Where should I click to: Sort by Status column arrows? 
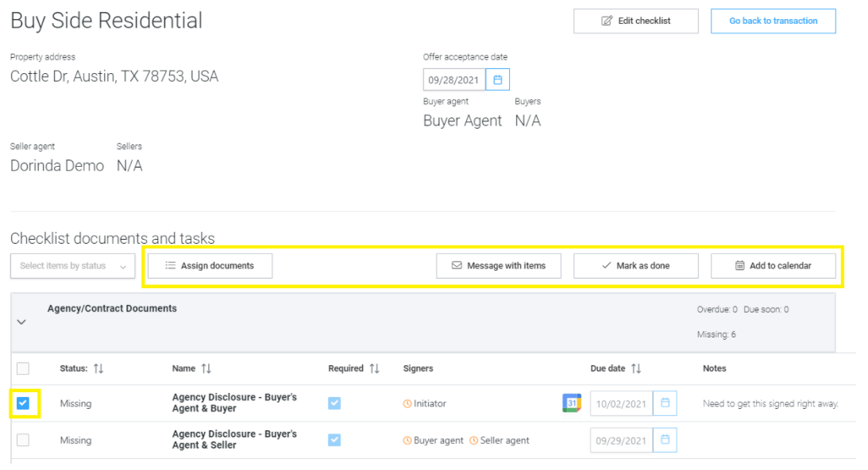[98, 368]
